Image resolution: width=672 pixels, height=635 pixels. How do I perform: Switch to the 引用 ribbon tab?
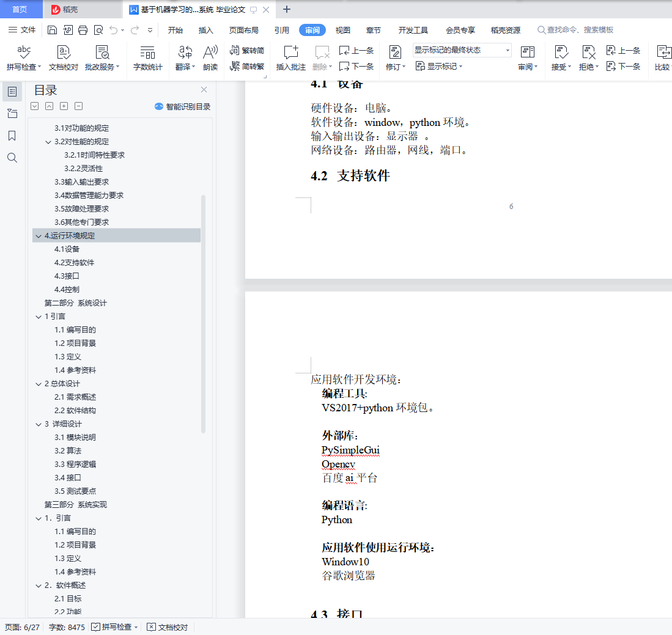[x=281, y=30]
